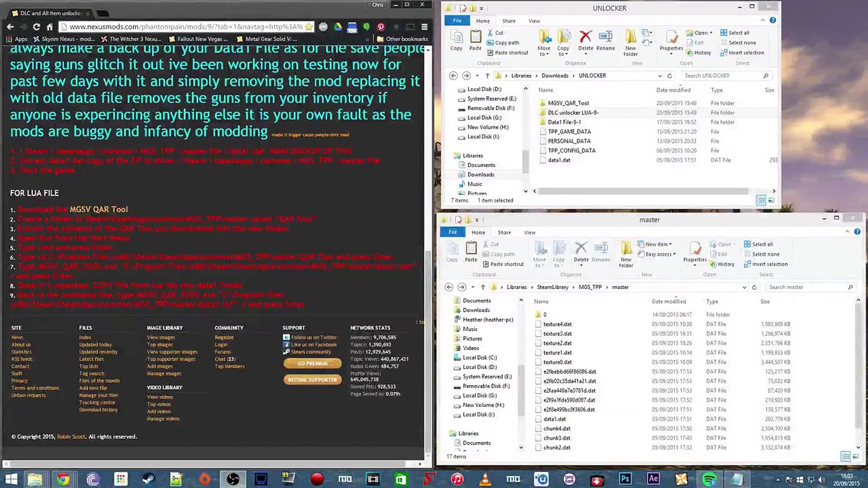868x488 pixels.
Task: Open Steam from the Windows taskbar
Action: pyautogui.click(x=148, y=479)
